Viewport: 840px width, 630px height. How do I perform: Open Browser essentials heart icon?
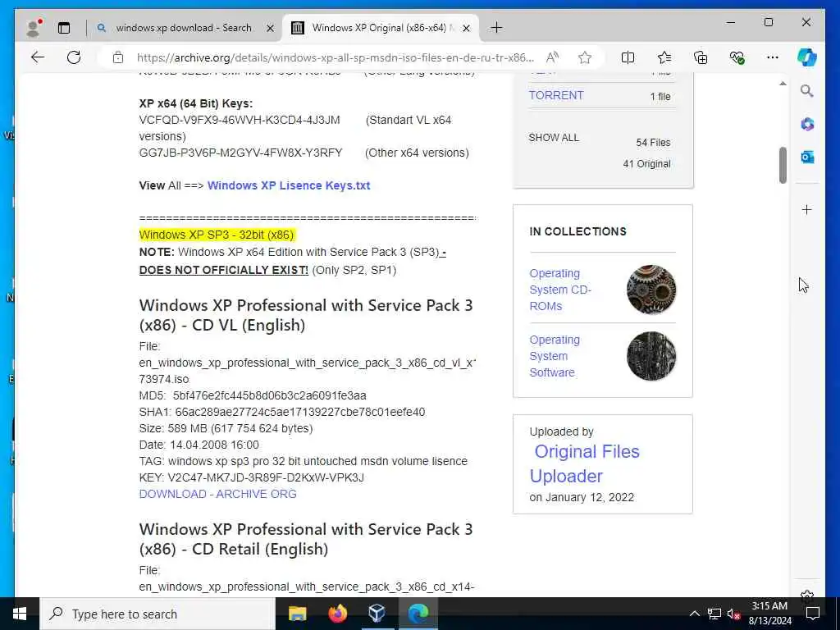737,57
